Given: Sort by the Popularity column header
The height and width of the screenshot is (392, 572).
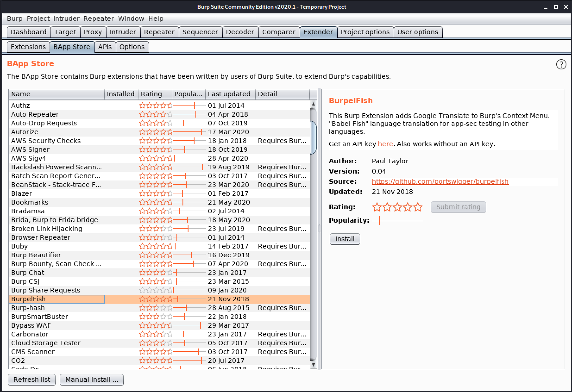Looking at the screenshot, I should click(188, 94).
